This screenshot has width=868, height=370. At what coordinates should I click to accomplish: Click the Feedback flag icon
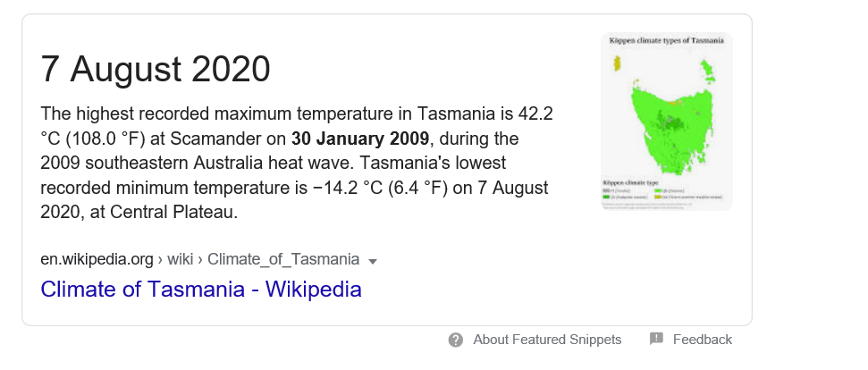click(x=656, y=340)
